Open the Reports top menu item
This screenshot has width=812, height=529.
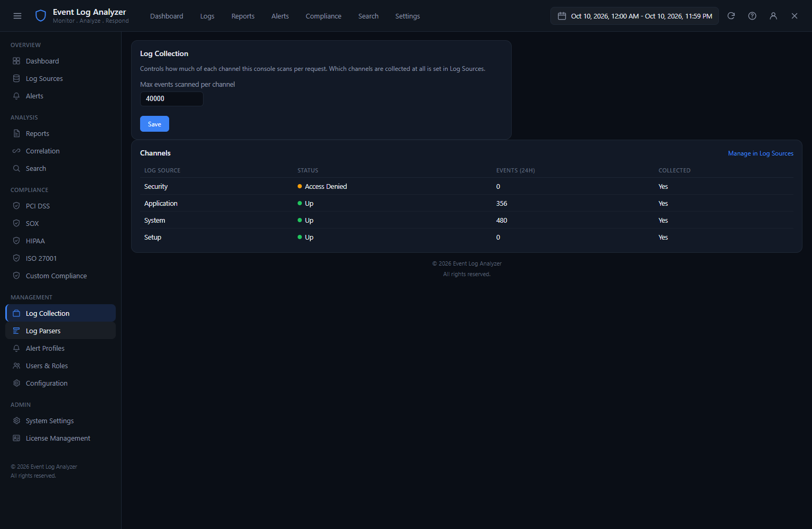243,16
